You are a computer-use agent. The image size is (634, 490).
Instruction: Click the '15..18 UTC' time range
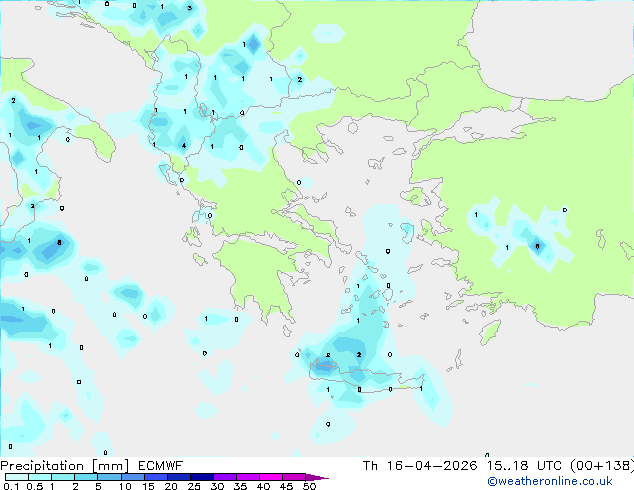[524, 466]
